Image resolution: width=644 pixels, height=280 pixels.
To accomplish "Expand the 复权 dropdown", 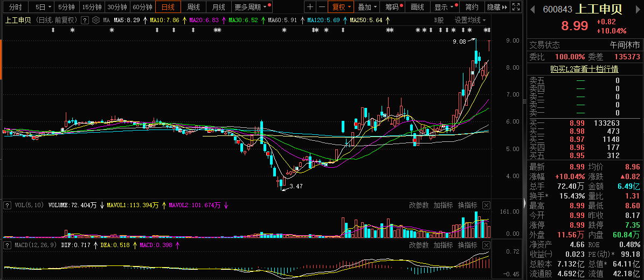I will pos(342,7).
